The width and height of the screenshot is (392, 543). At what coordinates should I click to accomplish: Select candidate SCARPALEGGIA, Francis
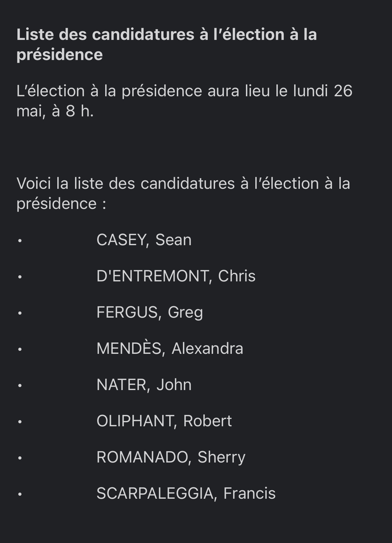point(186,493)
